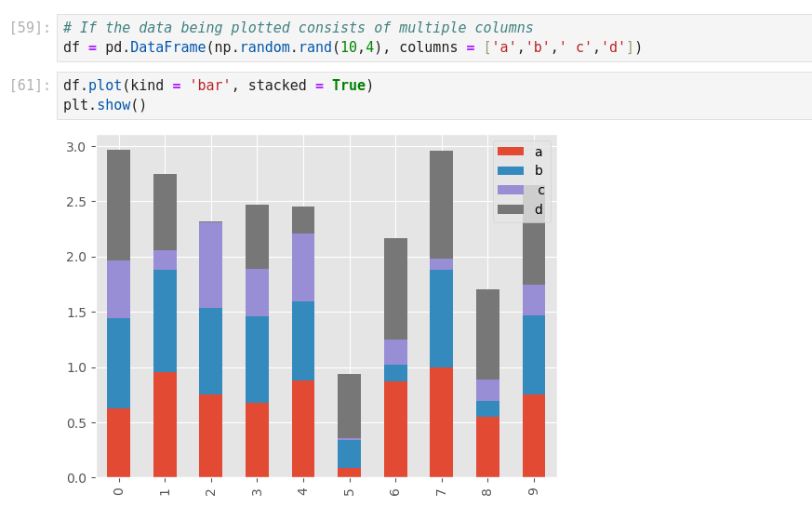Click the red 'a' legend swatch
Screen dimensions: 812x507
coord(511,152)
